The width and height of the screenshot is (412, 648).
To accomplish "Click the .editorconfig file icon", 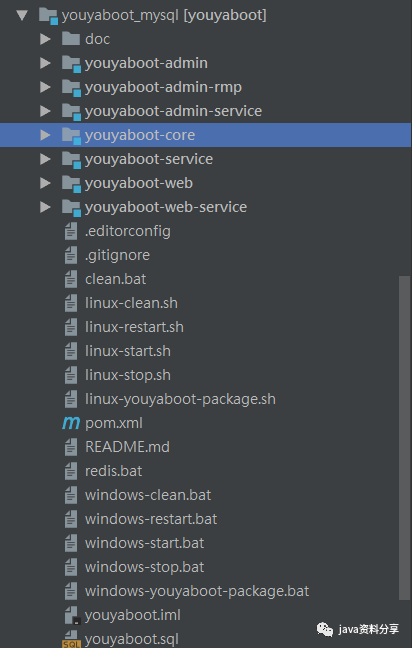I will click(x=71, y=231).
